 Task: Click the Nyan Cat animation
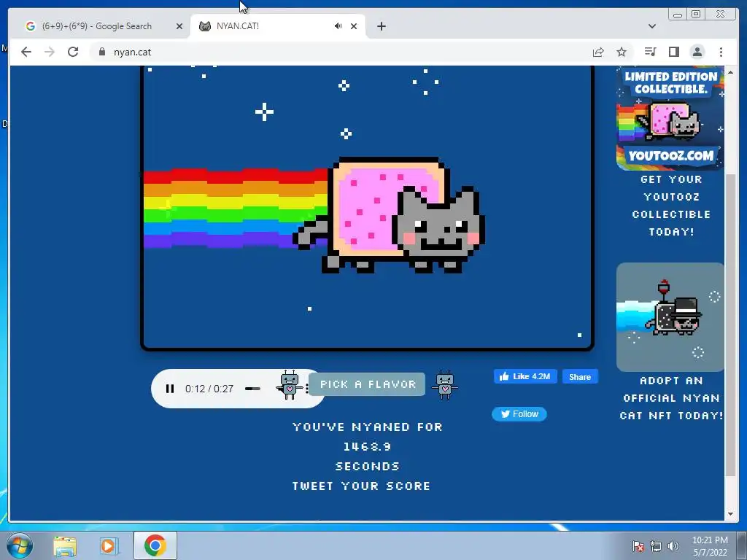367,207
